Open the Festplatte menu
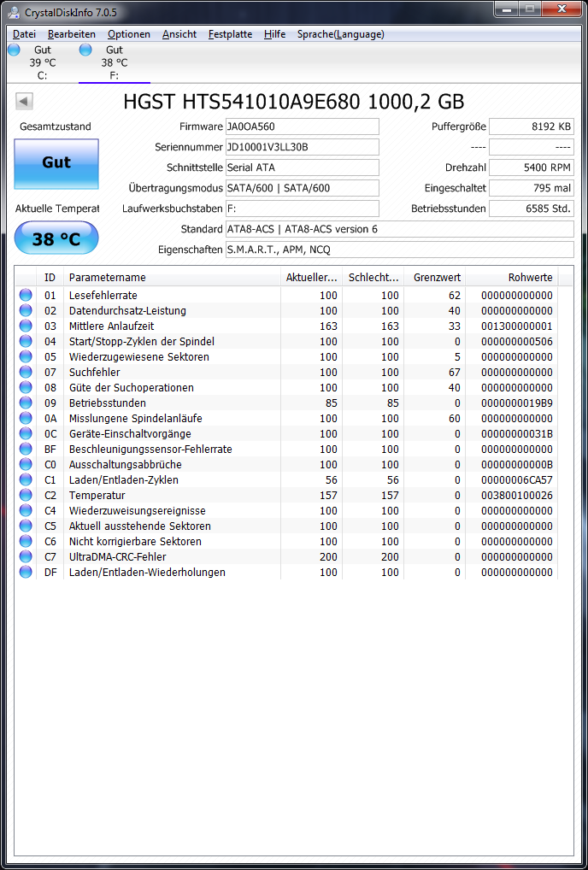Screen dimensions: 588x870 click(230, 34)
